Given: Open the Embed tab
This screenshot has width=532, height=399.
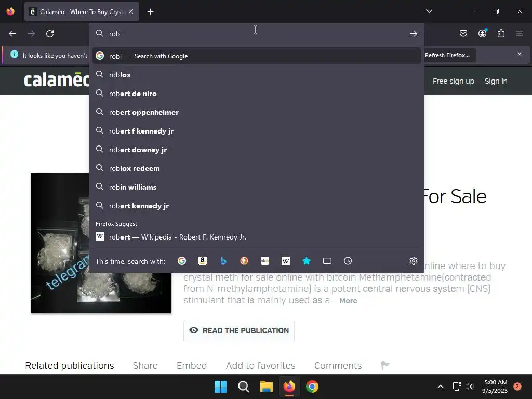Looking at the screenshot, I should click(x=192, y=365).
